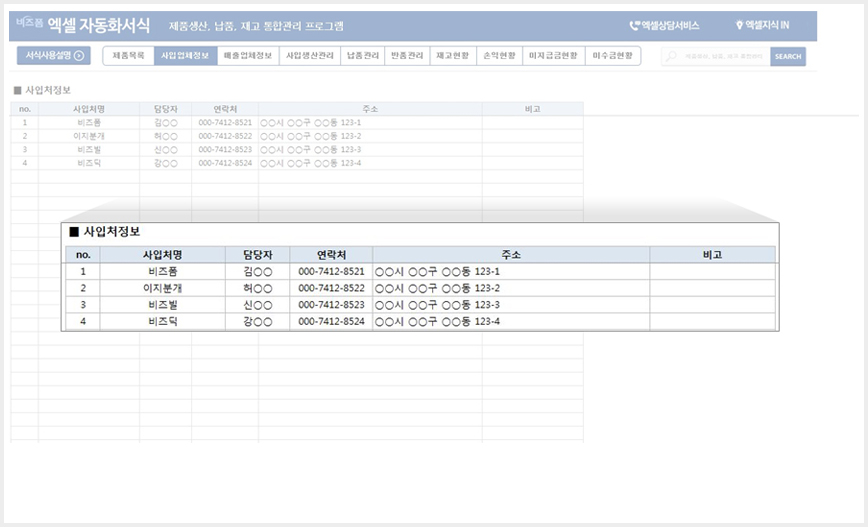The width and height of the screenshot is (868, 527).
Task: Click the pin icon beside 엑셀지식 IN
Action: pos(739,25)
